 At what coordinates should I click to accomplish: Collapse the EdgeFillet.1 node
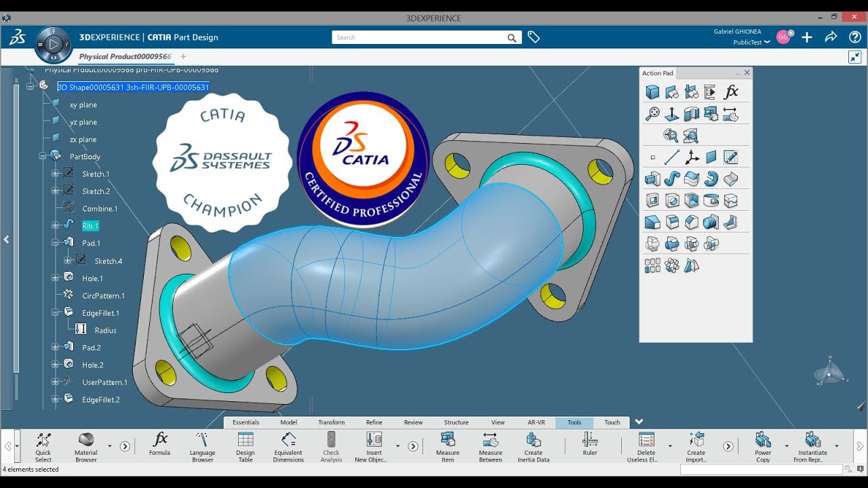click(56, 312)
